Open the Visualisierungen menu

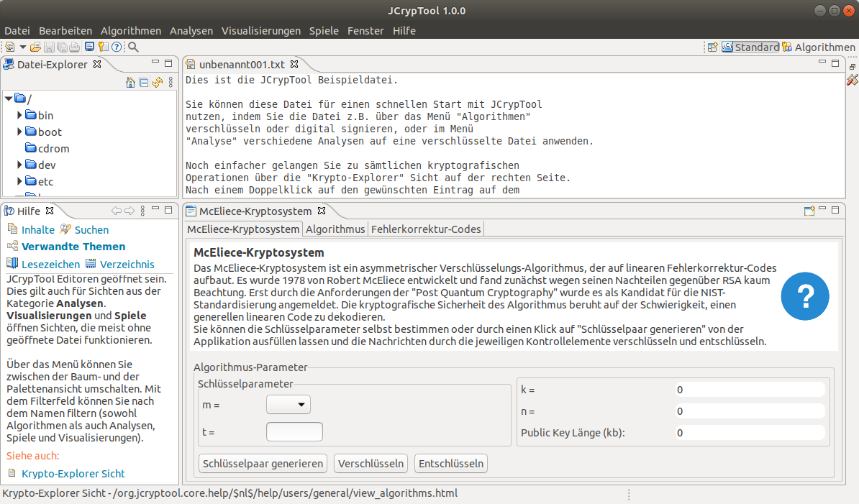260,31
